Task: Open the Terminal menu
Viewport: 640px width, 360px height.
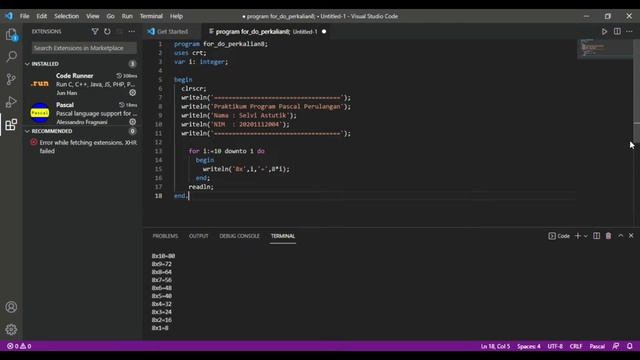Action: point(151,16)
